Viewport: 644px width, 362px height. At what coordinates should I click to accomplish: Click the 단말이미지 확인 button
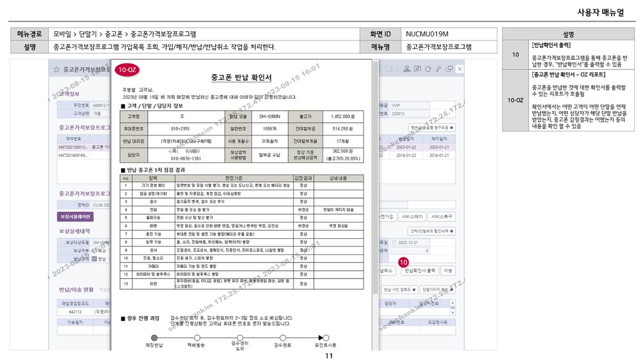click(x=437, y=289)
